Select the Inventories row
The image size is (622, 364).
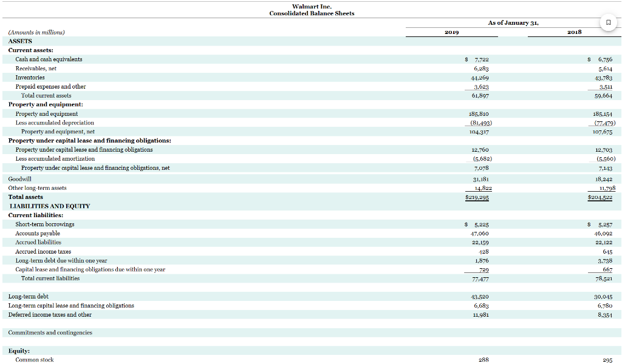pyautogui.click(x=30, y=77)
